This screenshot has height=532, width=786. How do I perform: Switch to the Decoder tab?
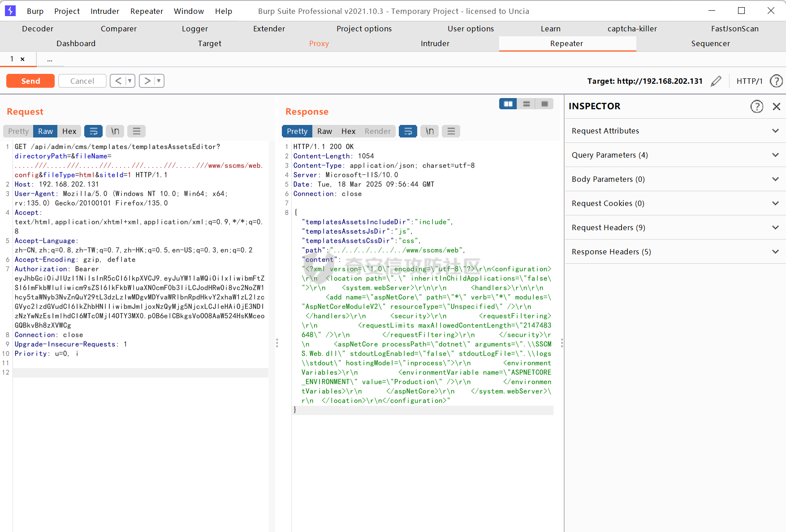click(x=38, y=29)
